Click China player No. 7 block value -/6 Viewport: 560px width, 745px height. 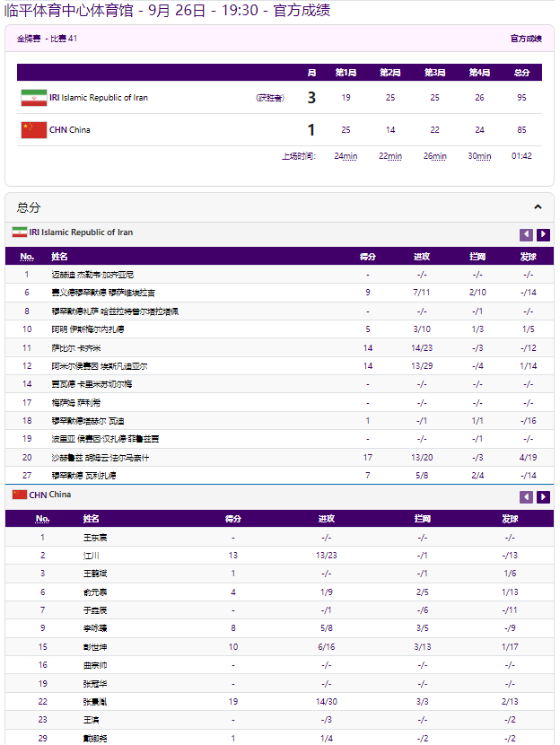(423, 610)
